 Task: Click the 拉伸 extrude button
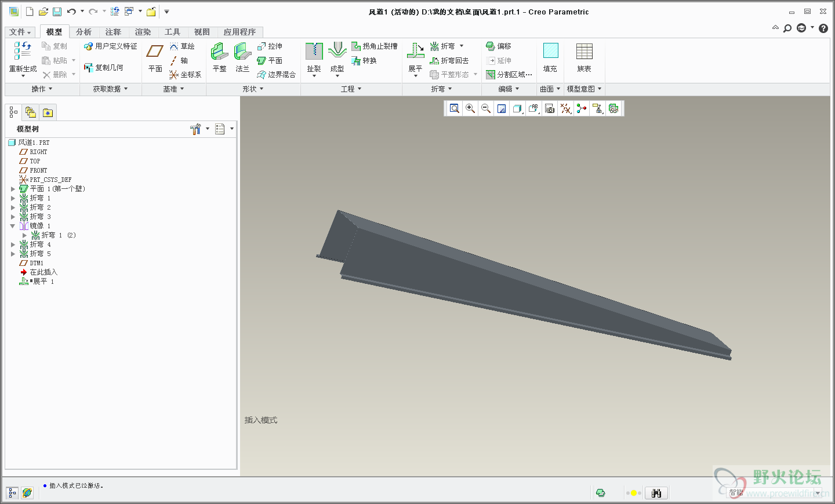(x=270, y=46)
